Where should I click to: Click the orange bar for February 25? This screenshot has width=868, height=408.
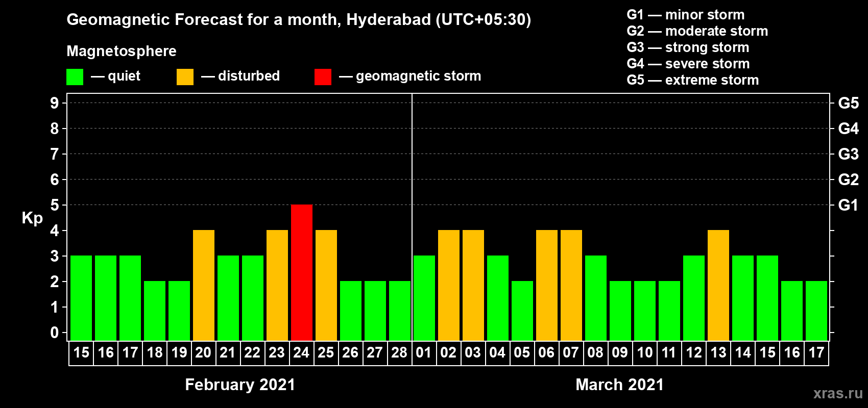tap(326, 285)
